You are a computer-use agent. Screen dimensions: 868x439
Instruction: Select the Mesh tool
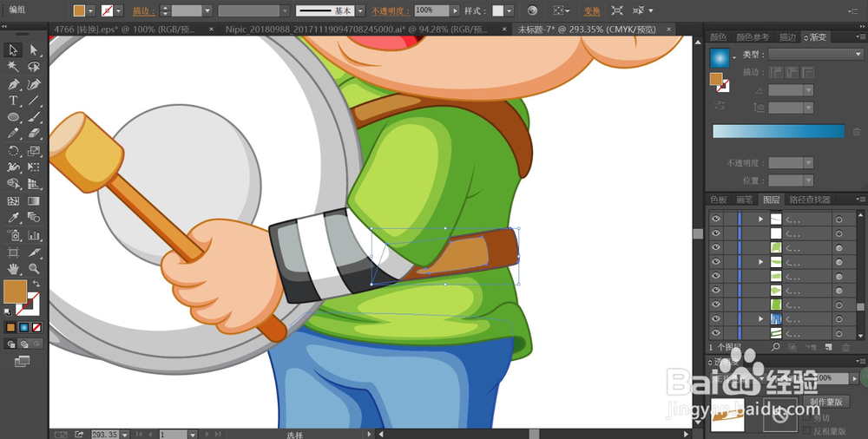click(13, 201)
